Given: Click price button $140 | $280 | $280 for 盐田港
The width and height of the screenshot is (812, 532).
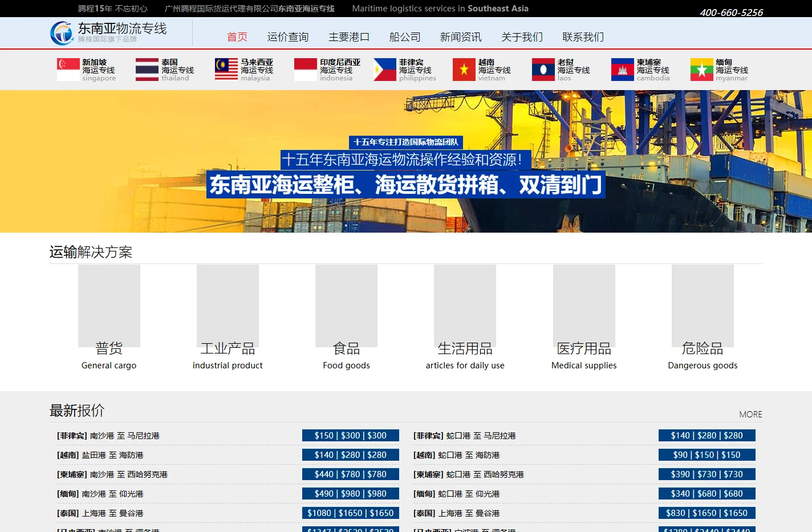Looking at the screenshot, I should pos(351,455).
